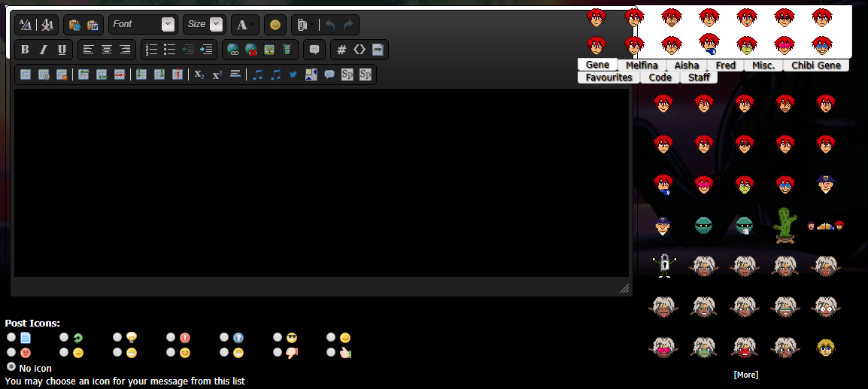This screenshot has width=868, height=389.
Task: Switch to the Gene smiley tab
Action: 597,65
